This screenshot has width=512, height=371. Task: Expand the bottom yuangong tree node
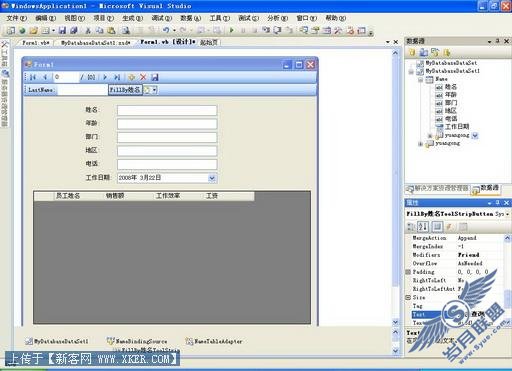click(421, 144)
